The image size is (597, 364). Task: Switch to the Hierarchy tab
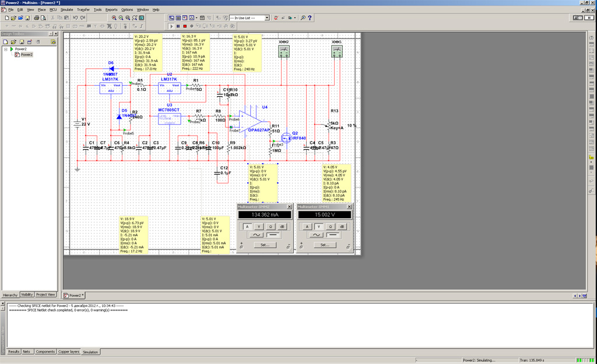[x=10, y=295]
